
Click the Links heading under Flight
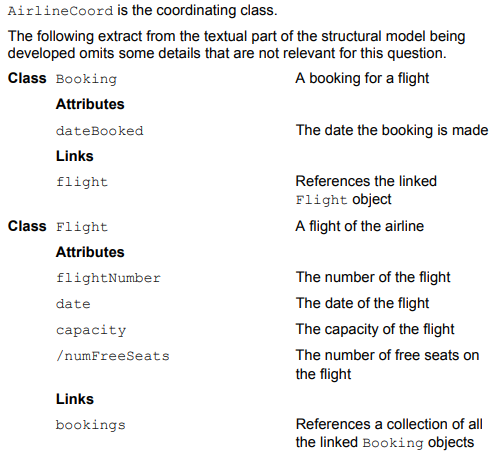pos(75,399)
